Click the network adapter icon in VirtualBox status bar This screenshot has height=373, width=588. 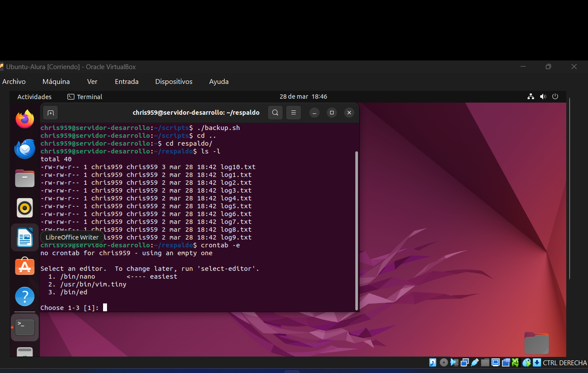(465, 362)
